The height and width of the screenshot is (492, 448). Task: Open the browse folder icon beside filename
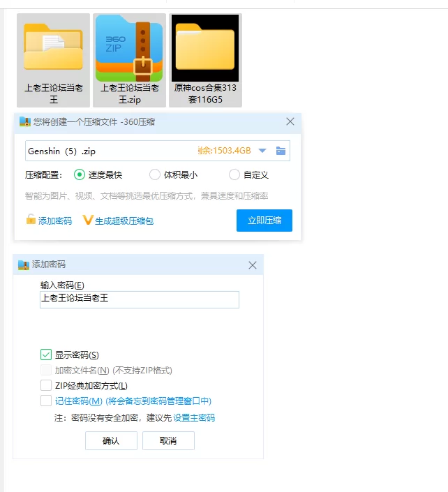click(281, 151)
